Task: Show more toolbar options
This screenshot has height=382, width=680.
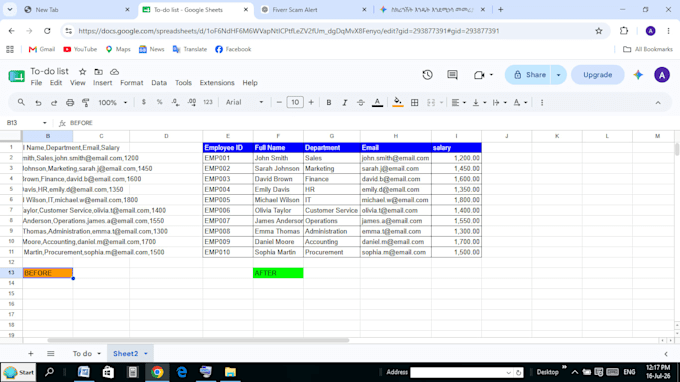Action: tap(542, 102)
